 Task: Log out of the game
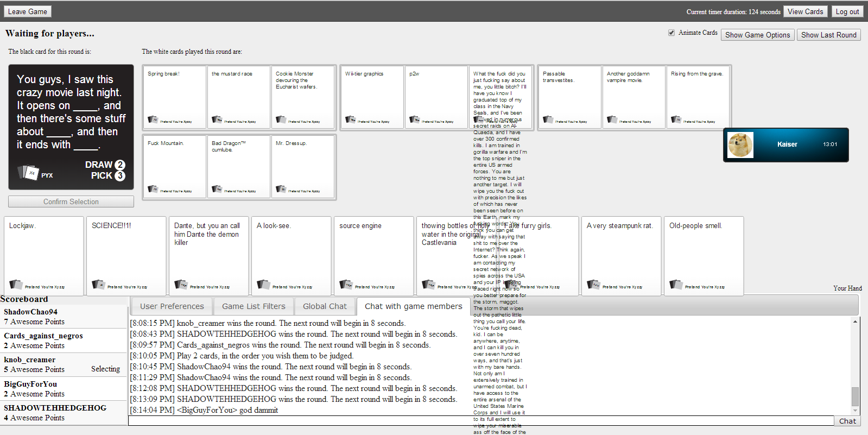(847, 11)
